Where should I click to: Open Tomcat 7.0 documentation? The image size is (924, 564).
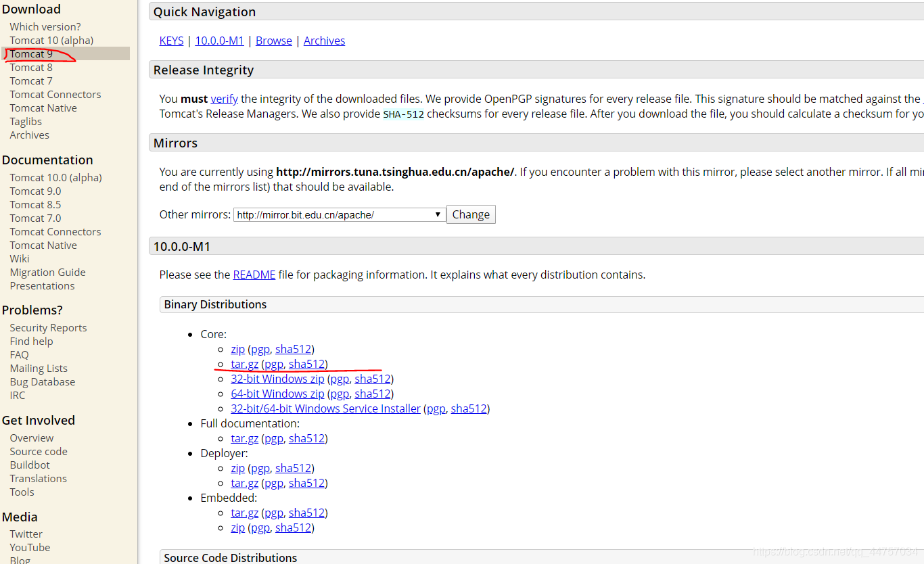pyautogui.click(x=35, y=218)
